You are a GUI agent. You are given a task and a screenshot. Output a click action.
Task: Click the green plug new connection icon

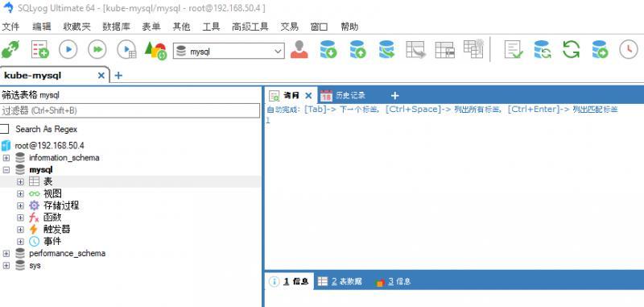(10, 50)
